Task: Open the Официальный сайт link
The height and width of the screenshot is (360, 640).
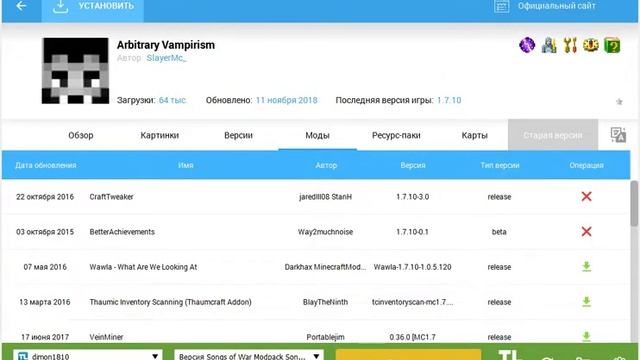Action: [x=544, y=6]
